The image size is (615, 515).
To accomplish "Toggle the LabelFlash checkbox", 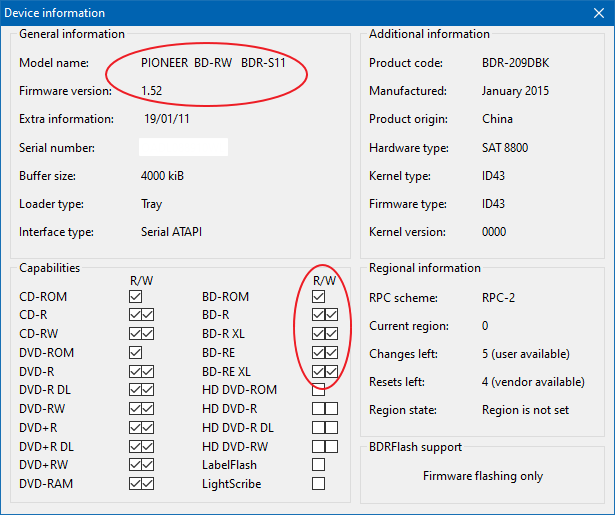I will point(318,464).
